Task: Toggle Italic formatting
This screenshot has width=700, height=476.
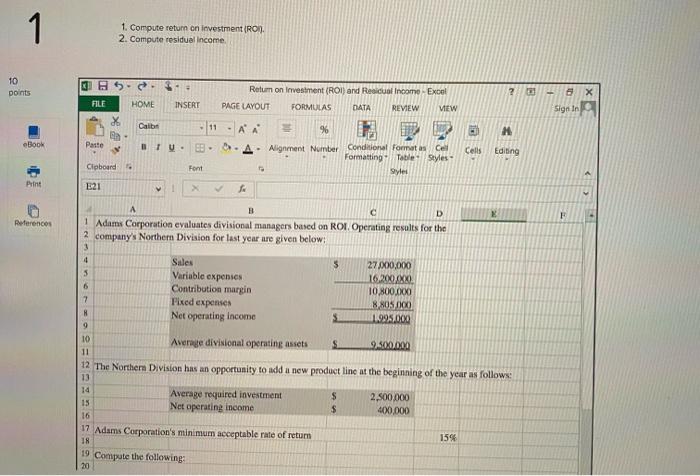Action: (158, 147)
